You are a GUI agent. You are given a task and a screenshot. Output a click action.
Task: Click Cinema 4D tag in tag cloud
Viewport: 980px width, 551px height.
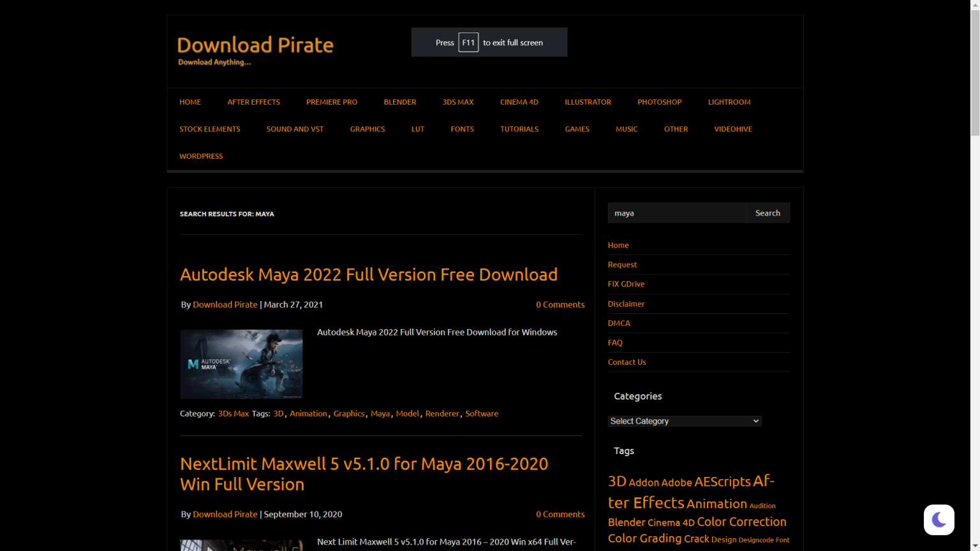671,523
